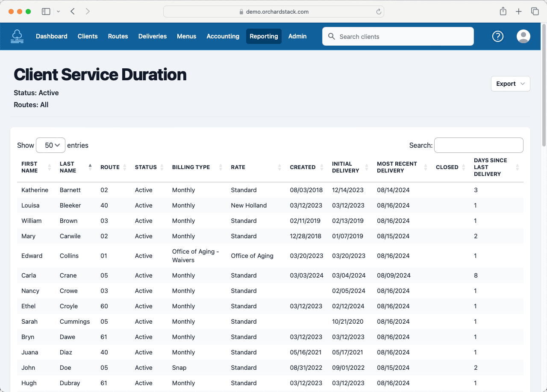Screen dimensions: 547x392
Task: Click the page's vertical scrollbar
Action: click(544, 85)
